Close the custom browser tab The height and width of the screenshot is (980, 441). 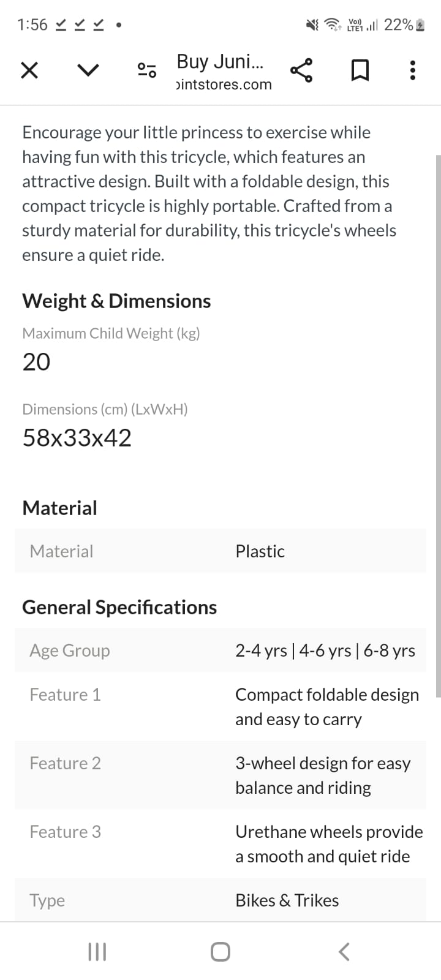tap(29, 70)
